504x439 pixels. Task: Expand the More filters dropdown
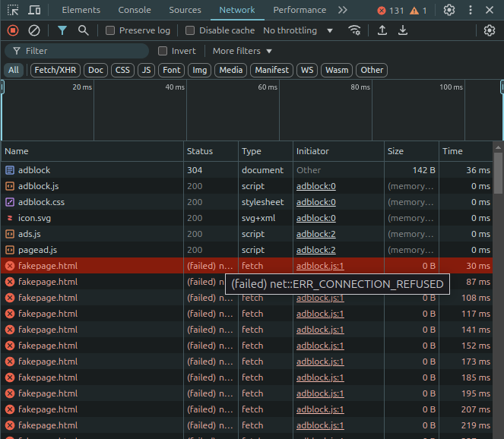pos(242,51)
